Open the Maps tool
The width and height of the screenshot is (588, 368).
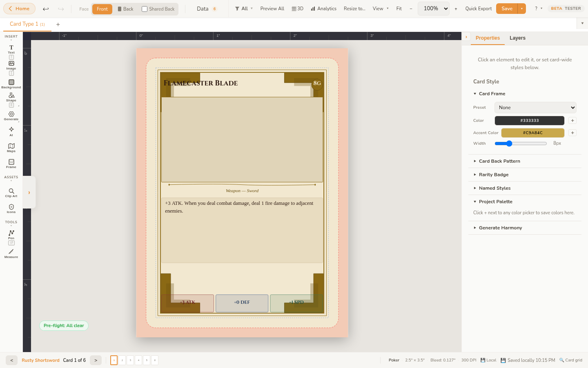click(11, 148)
